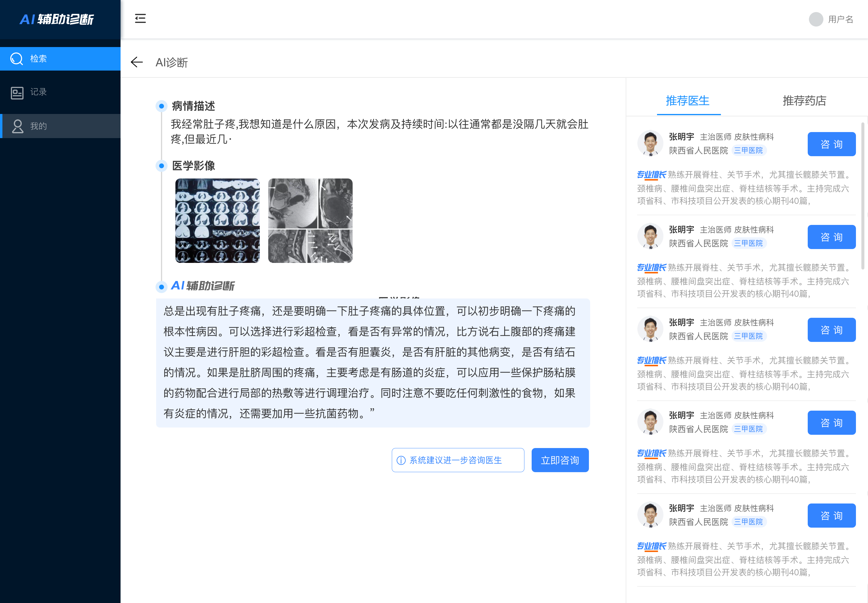Click the user avatar circle

(x=816, y=19)
